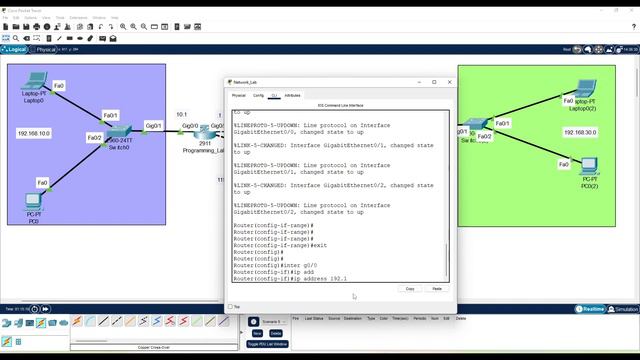Click the 2911 router icon

[204, 132]
